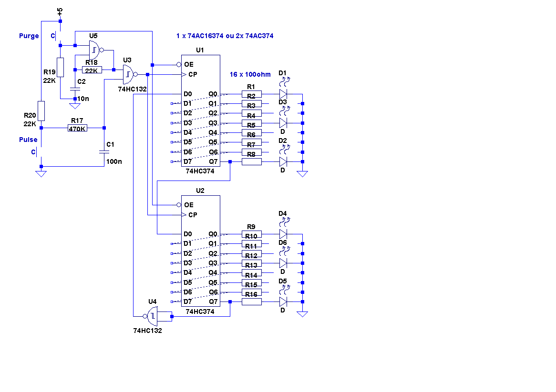Viewport: 556px width, 392px height.
Task: Select the D2 LED diode symbol
Action: (x=283, y=161)
